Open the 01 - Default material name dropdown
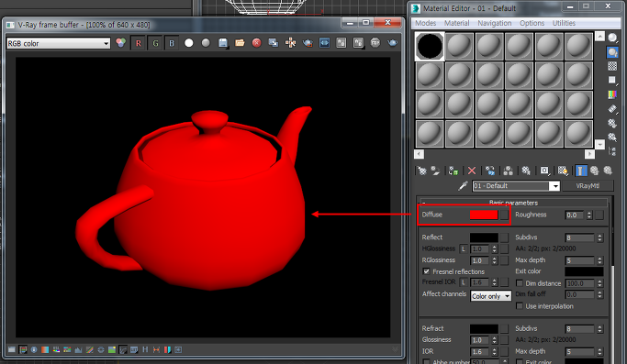627x364 pixels. (x=554, y=186)
